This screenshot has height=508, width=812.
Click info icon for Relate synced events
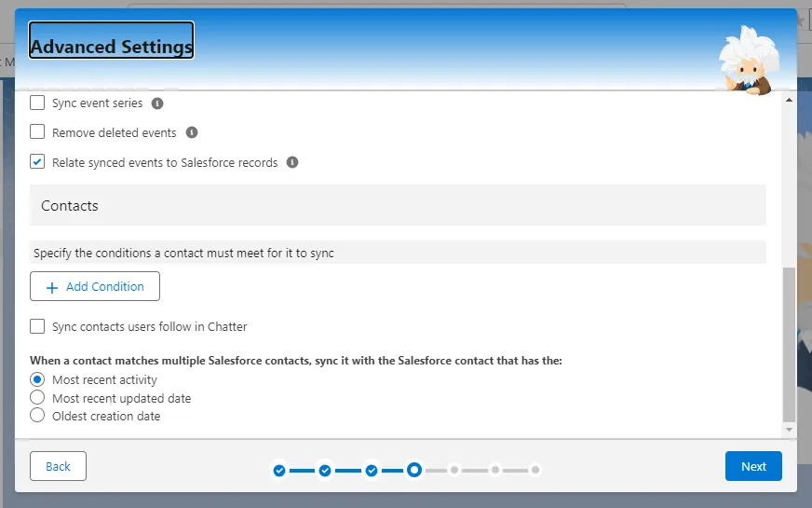pos(292,162)
